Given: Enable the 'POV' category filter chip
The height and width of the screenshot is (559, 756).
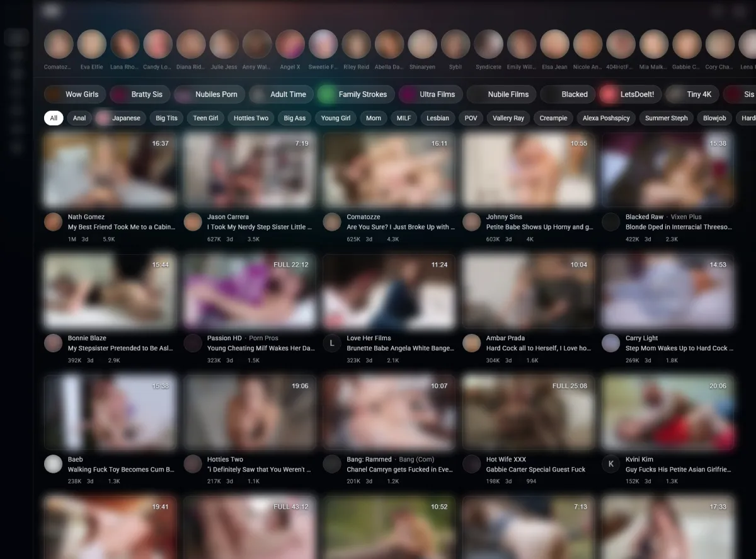Looking at the screenshot, I should point(471,118).
